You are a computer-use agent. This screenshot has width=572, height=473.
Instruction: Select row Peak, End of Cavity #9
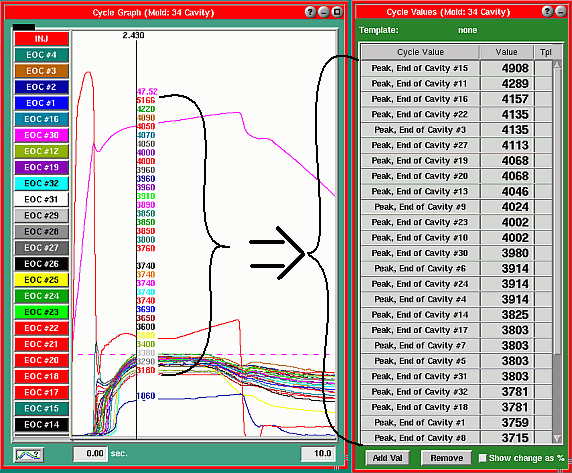[456, 207]
